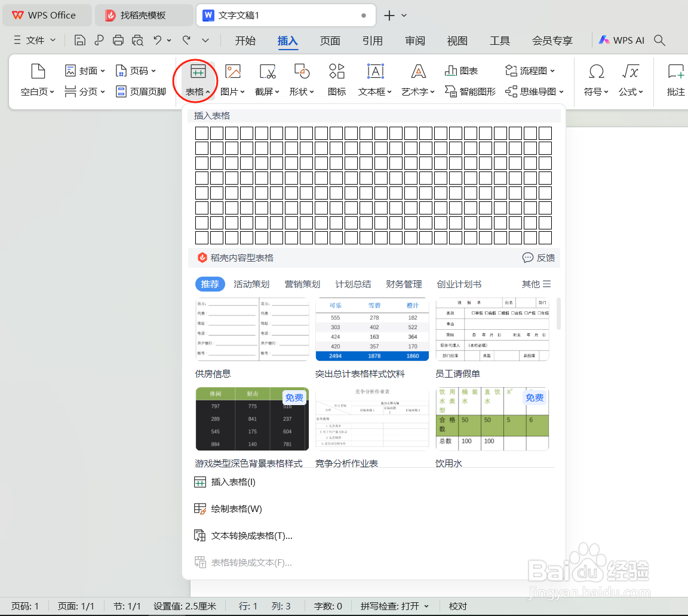Switch to WPS Office home tab

pos(47,16)
